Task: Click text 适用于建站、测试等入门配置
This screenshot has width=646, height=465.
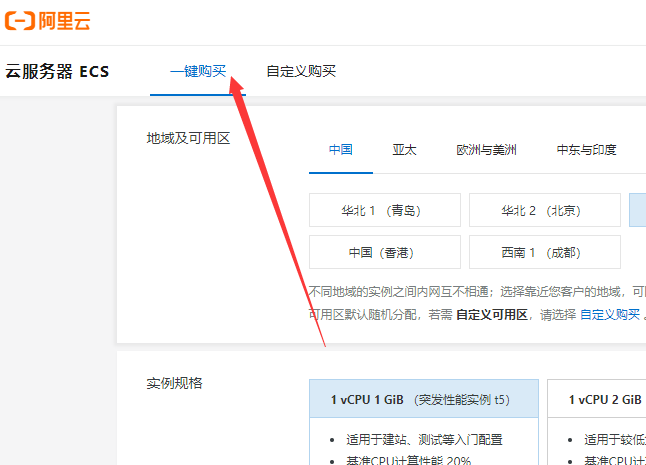Action: tap(424, 439)
